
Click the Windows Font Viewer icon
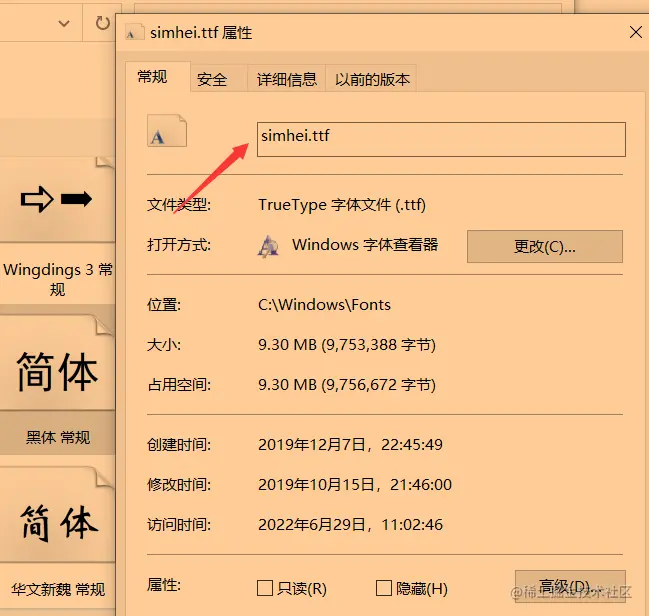[x=268, y=246]
